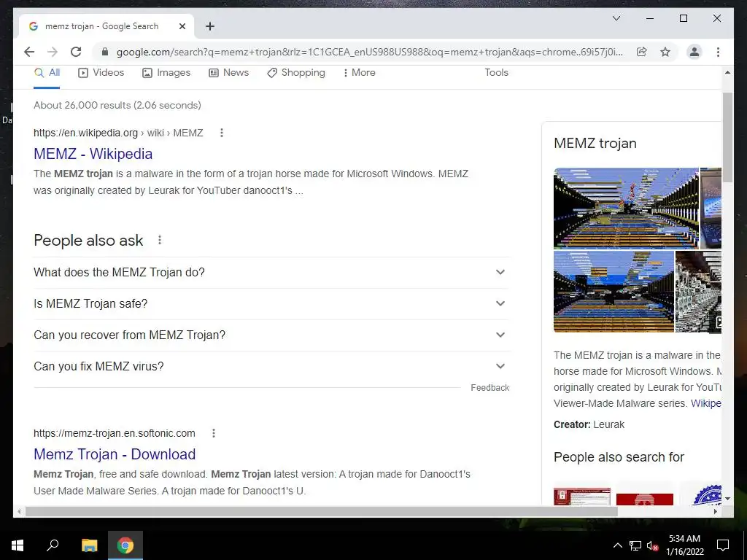Open Chrome three-dot menu
The width and height of the screenshot is (747, 560).
[718, 52]
